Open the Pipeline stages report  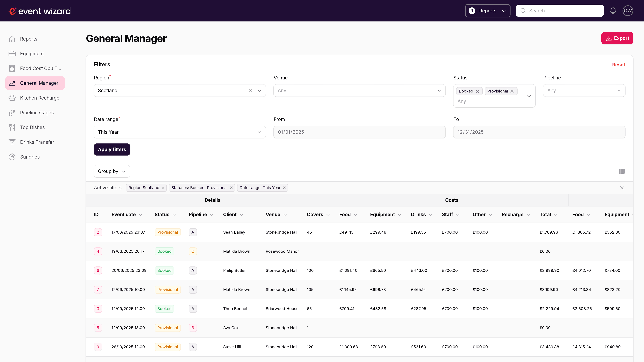pos(37,112)
